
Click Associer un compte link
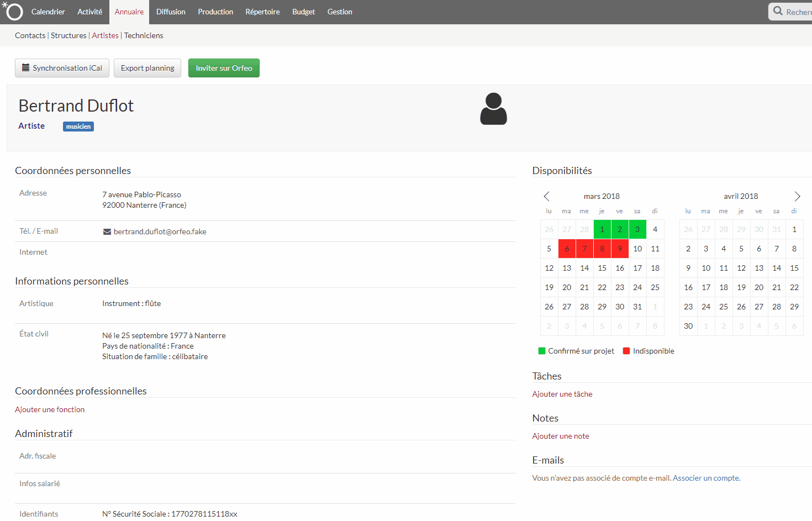(x=706, y=478)
